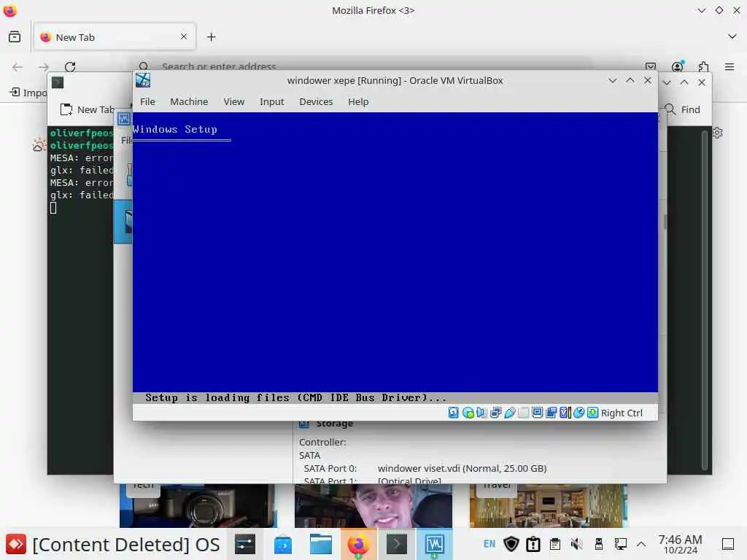Click the shared folders indicator in VM status bar
Viewport: 747px width, 560px height.
tap(523, 413)
